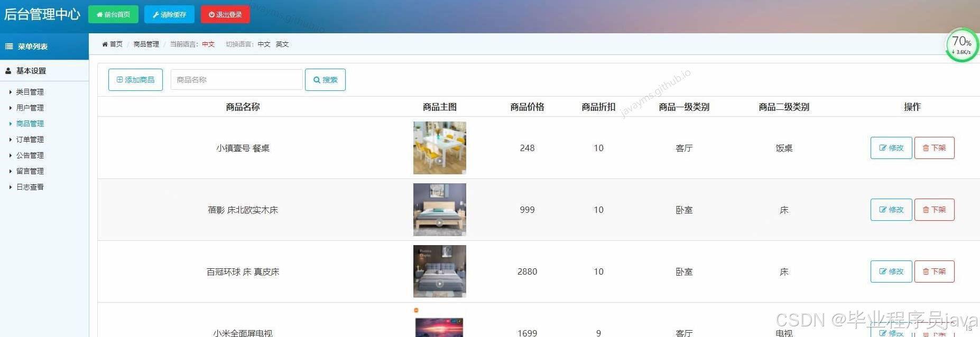Image resolution: width=980 pixels, height=337 pixels.
Task: Click 修改 for 百冠环球 床 真皮床
Action: tap(891, 272)
